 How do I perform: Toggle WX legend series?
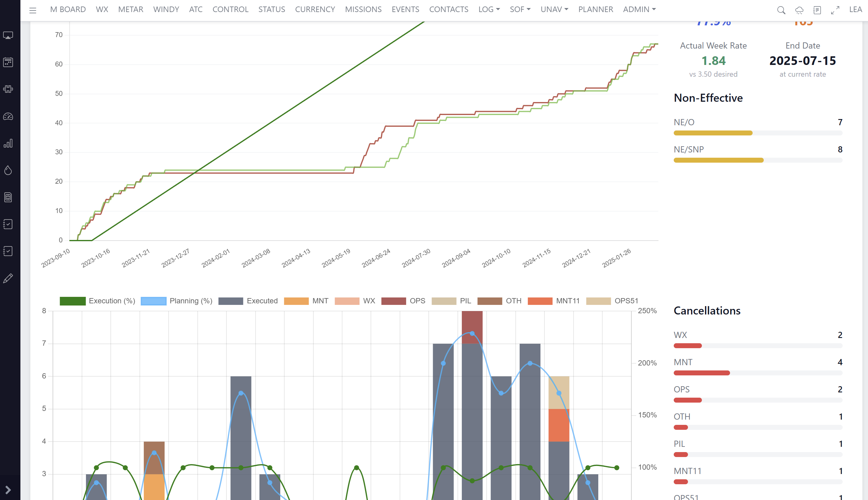[x=355, y=301]
